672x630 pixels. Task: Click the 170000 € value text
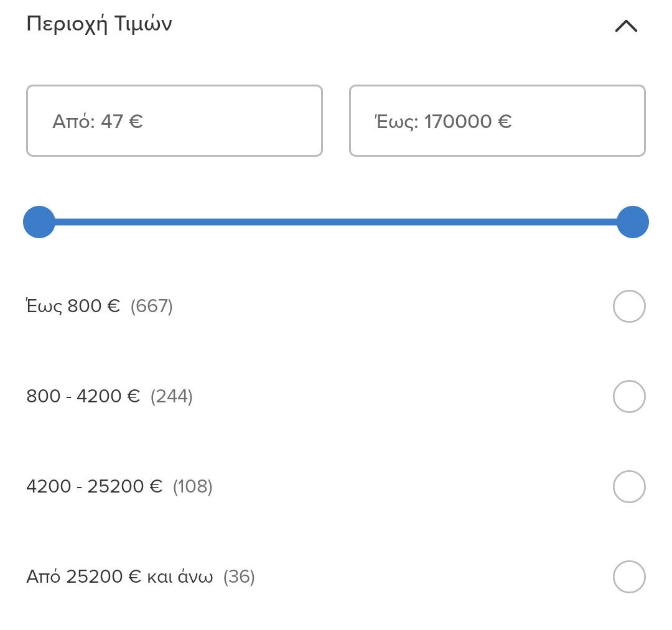point(467,121)
